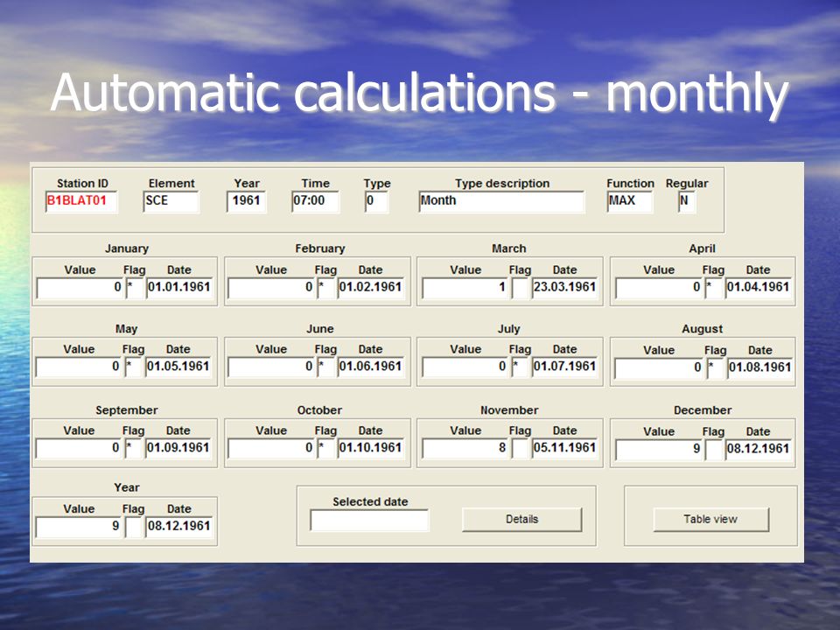840x630 pixels.
Task: Select February date 01.02.1961
Action: (x=371, y=288)
